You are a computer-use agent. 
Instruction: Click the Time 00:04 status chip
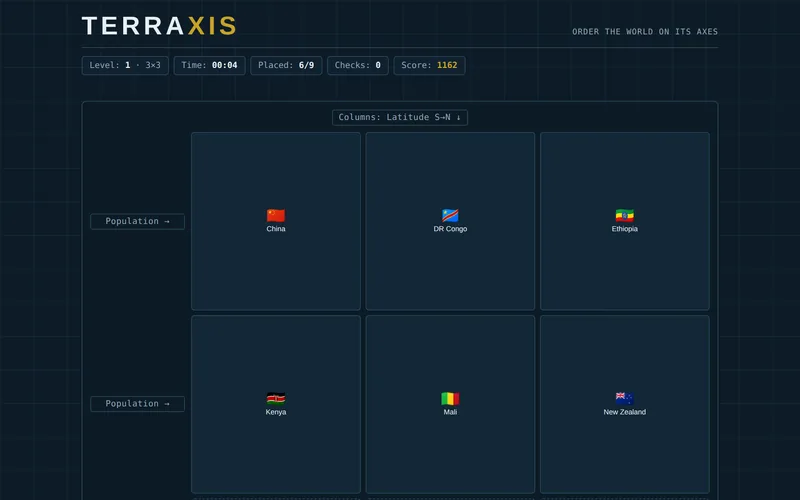tap(209, 65)
